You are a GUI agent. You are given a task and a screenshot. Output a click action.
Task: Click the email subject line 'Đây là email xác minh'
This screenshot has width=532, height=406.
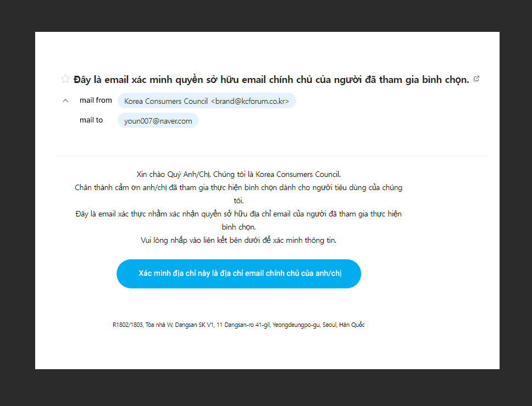271,80
